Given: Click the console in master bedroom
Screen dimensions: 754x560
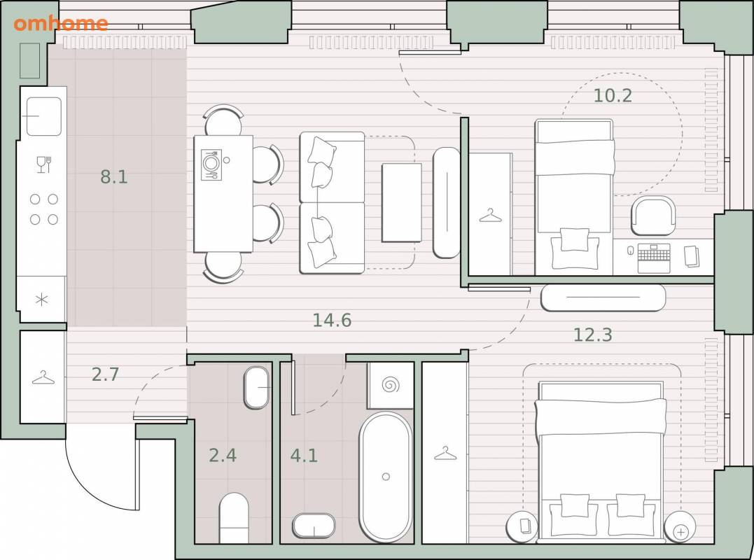Looking at the screenshot, I should click(603, 297).
